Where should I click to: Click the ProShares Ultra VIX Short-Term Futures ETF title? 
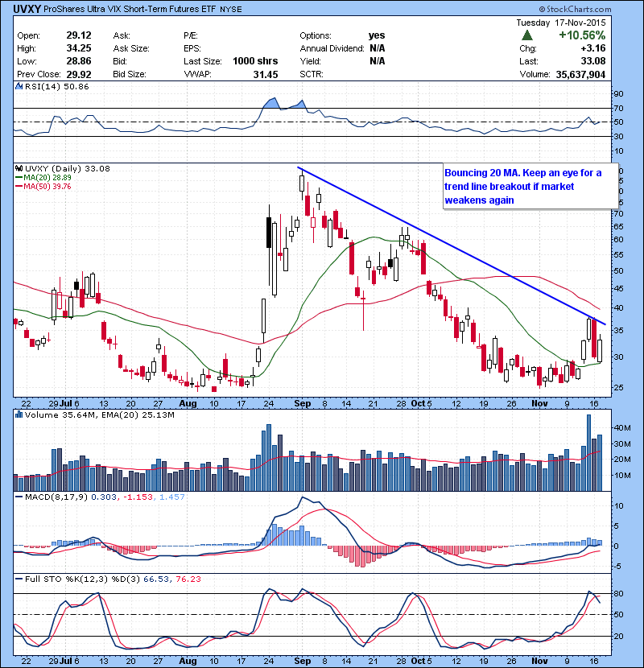tap(130, 9)
